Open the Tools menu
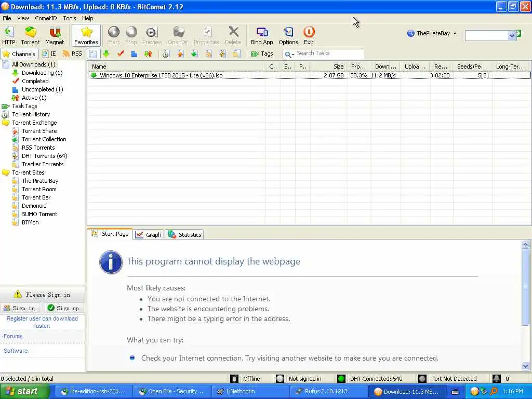This screenshot has width=532, height=399. 70,18
